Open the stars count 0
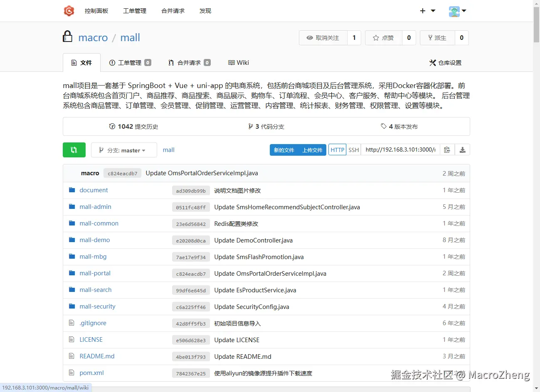Image resolution: width=540 pixels, height=392 pixels. tap(409, 38)
